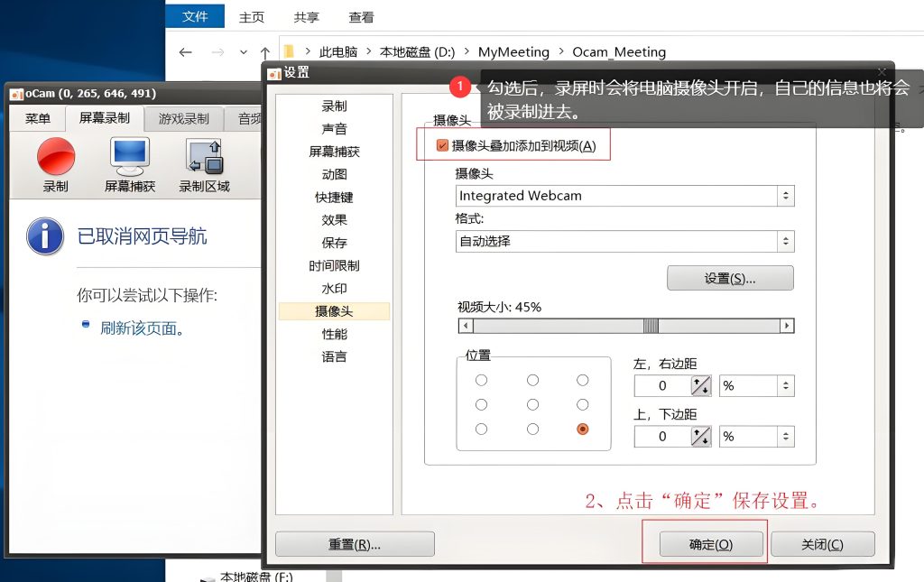Open the left/right margin % unit dropdown
Image resolution: width=924 pixels, height=582 pixels.
point(757,386)
